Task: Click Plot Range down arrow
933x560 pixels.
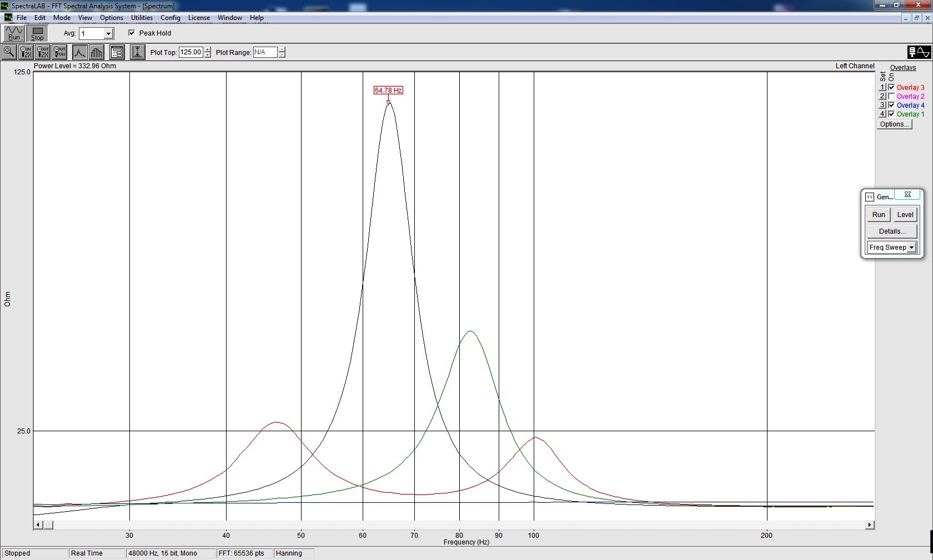Action: 282,55
